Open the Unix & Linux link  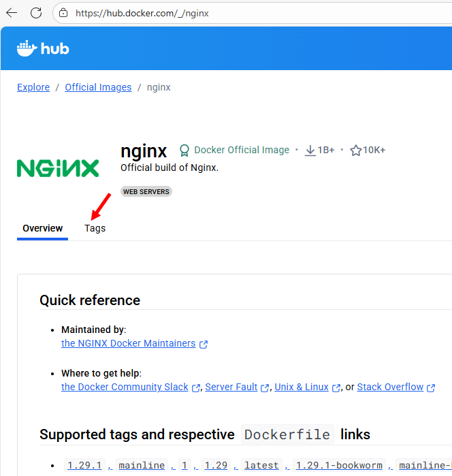(302, 387)
